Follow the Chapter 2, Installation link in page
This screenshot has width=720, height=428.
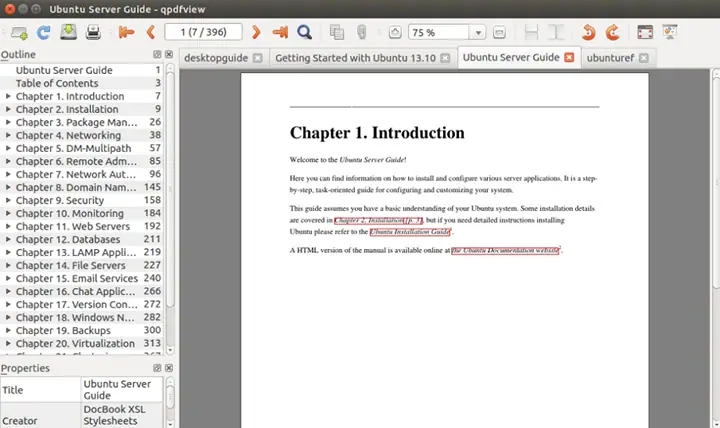pyautogui.click(x=378, y=220)
